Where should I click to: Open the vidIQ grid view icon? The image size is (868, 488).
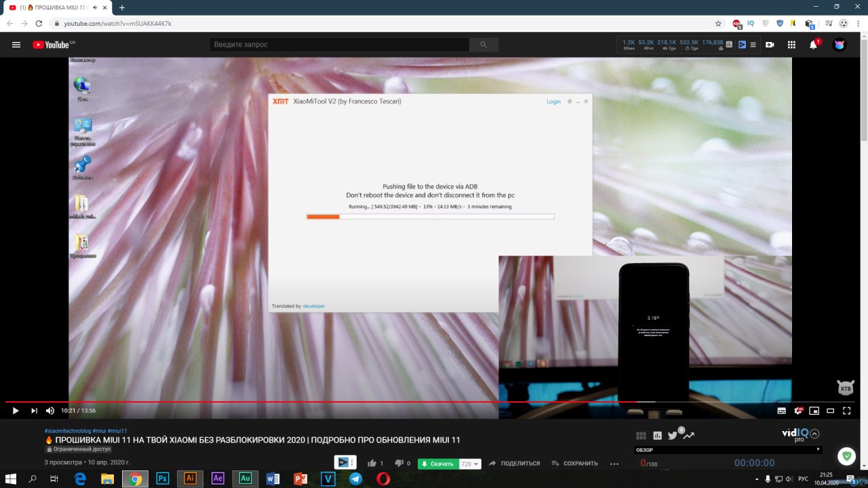(x=641, y=436)
